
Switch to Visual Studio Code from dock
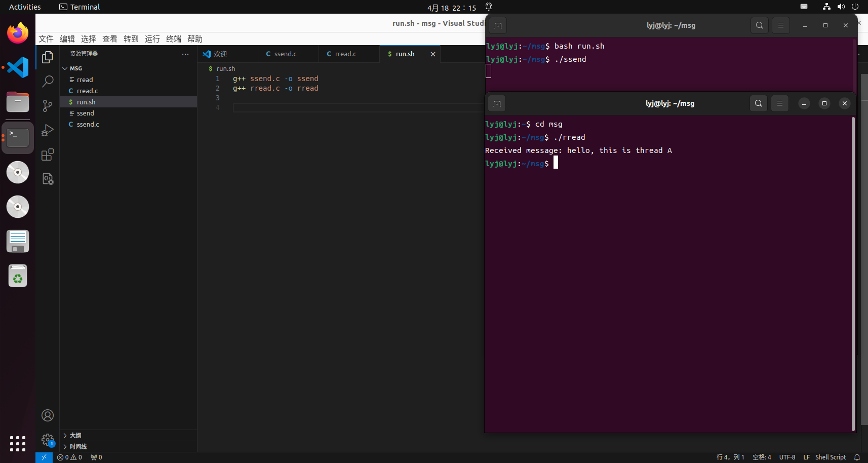(x=18, y=67)
